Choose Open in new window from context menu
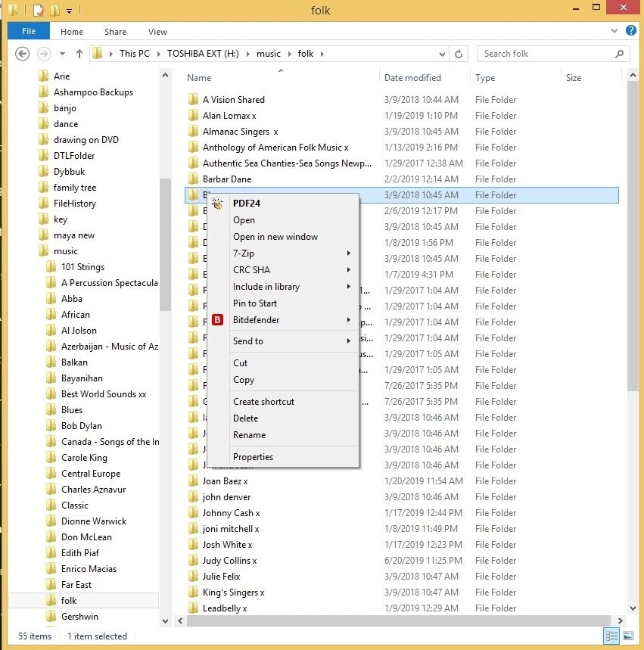 pos(275,236)
